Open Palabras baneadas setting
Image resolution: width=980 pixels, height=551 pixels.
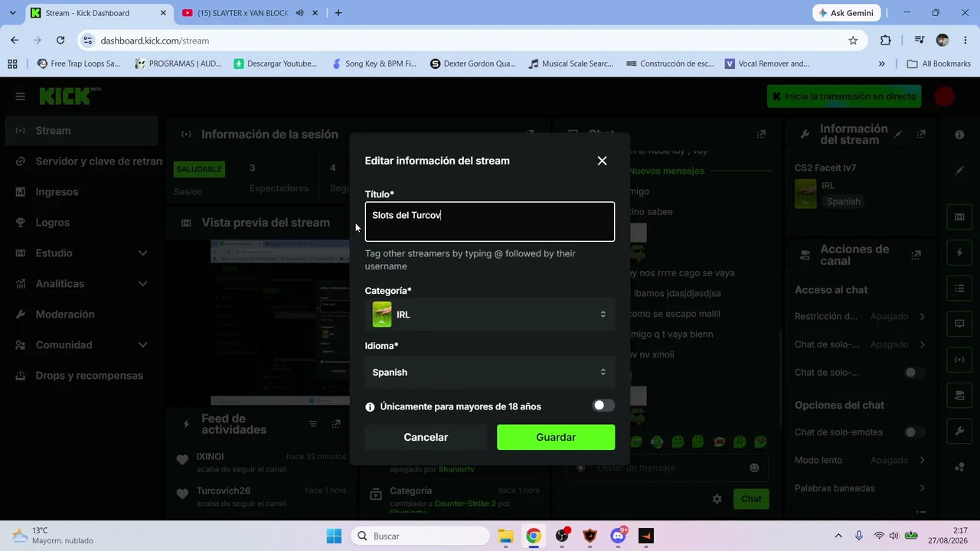(x=860, y=488)
